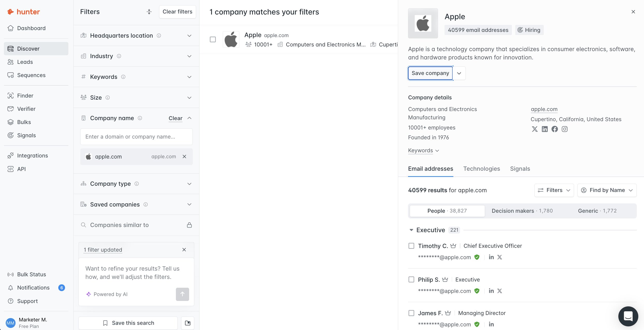
Task: Open Apple's X (Twitter) profile icon in company details
Action: pos(535,129)
